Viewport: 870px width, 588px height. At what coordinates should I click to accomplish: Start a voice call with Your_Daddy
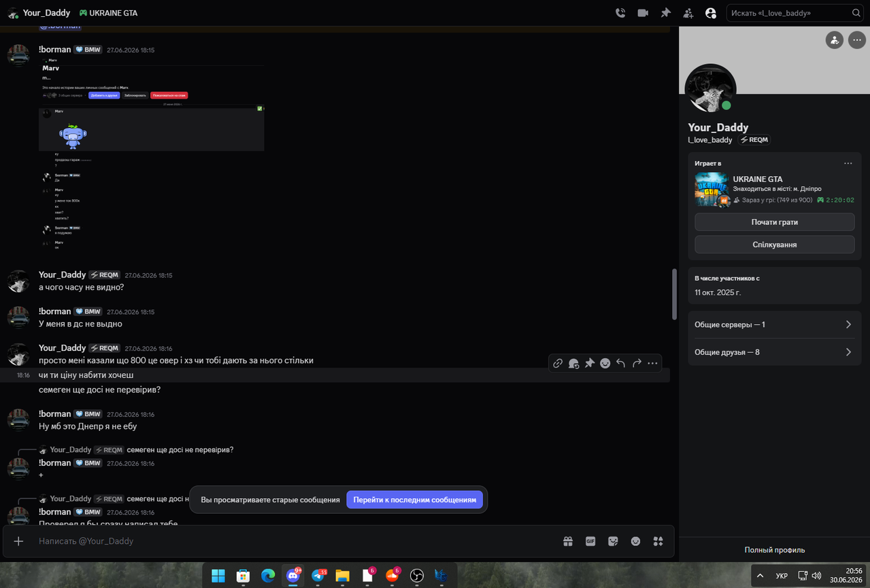pos(620,13)
